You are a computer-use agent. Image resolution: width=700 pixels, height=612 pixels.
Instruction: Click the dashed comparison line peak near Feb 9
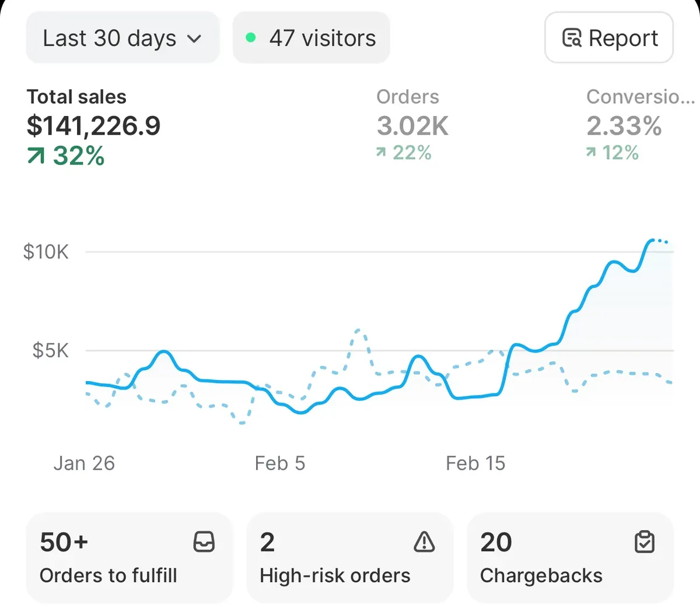click(358, 330)
